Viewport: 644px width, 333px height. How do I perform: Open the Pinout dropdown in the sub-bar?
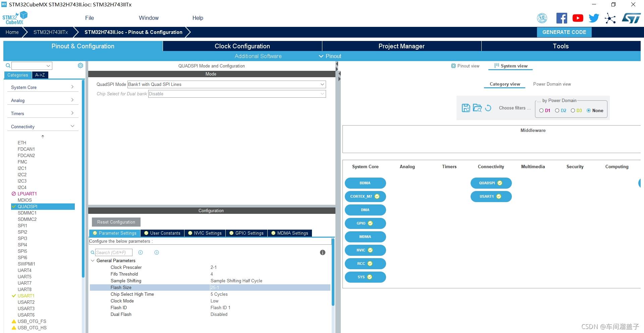tap(330, 56)
